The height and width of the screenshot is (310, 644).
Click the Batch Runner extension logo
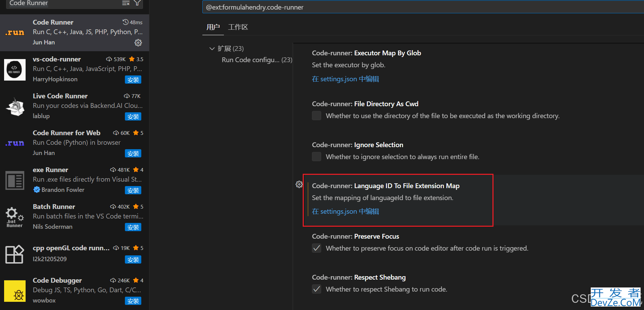[15, 217]
